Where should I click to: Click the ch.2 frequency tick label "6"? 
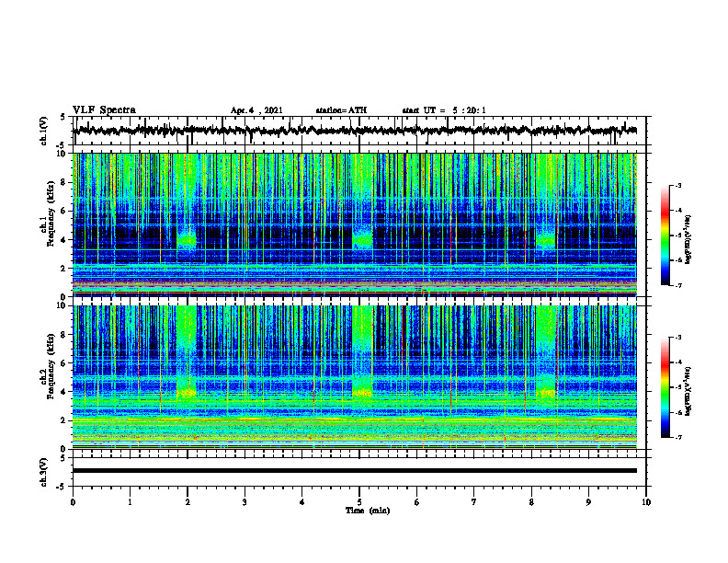(x=63, y=363)
